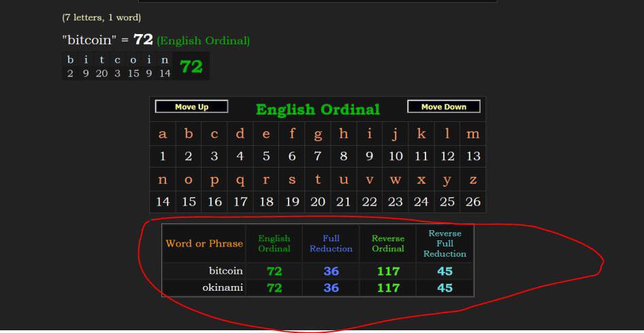Click letter 't' in bitcoin breakdown
This screenshot has height=333, width=644.
coord(101,60)
